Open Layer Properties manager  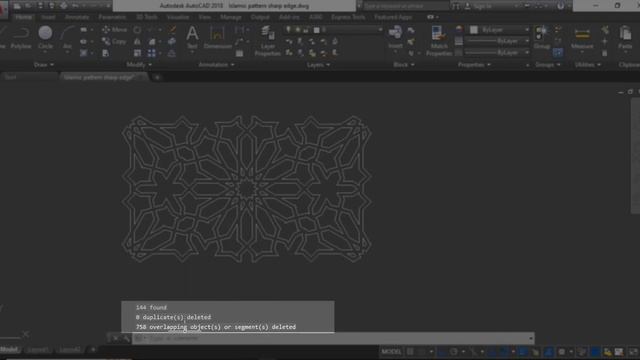267,41
